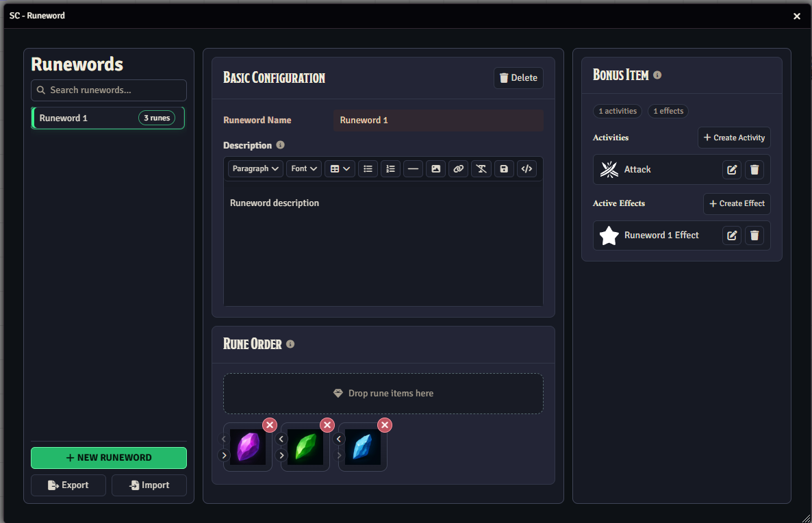Click the 1 activities badge
Screen dimensions: 812x523
coord(618,111)
